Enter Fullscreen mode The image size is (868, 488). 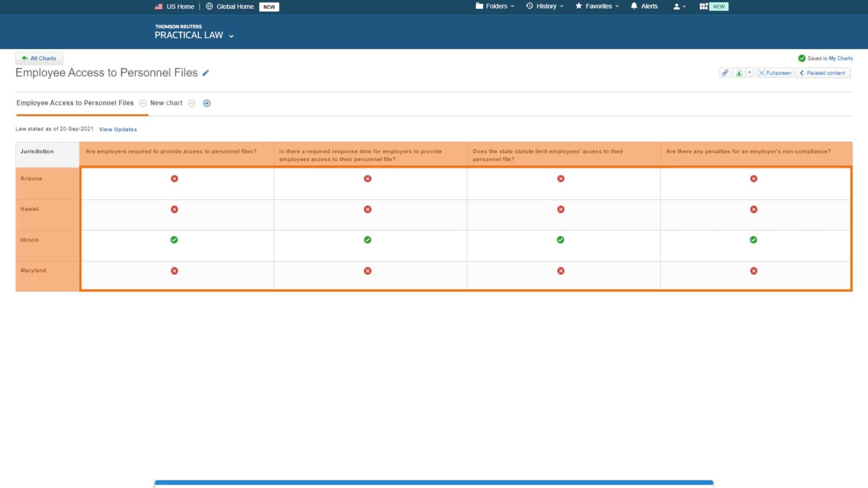pos(774,73)
